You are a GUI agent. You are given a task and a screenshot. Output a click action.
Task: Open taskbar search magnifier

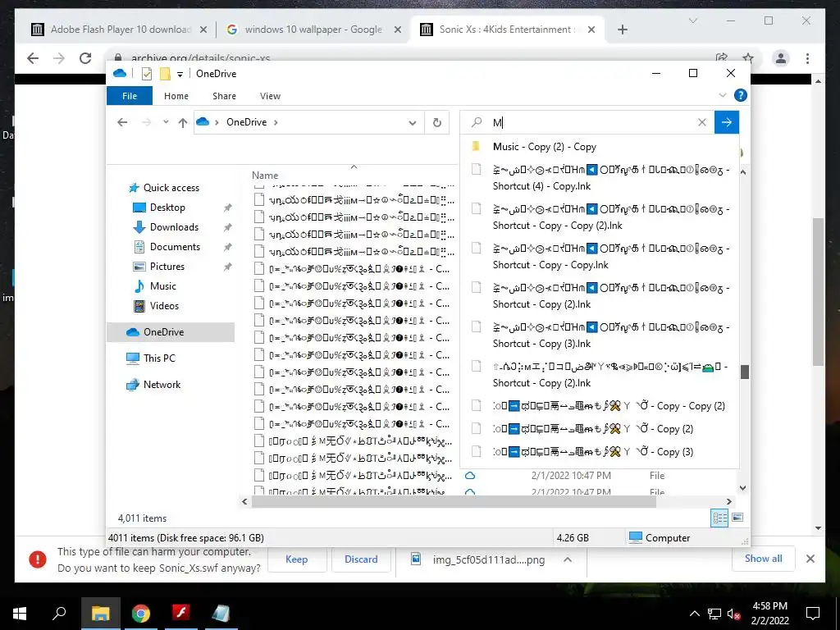(x=59, y=614)
